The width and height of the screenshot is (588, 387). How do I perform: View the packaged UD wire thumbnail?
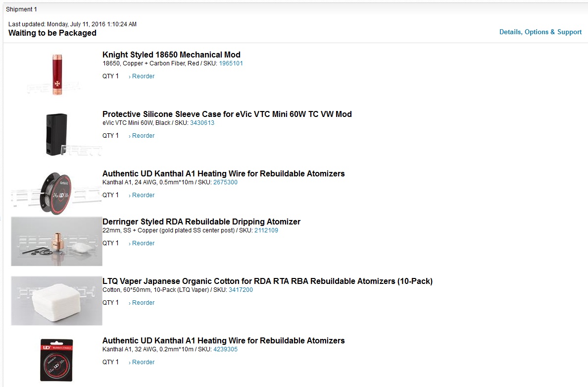56,360
